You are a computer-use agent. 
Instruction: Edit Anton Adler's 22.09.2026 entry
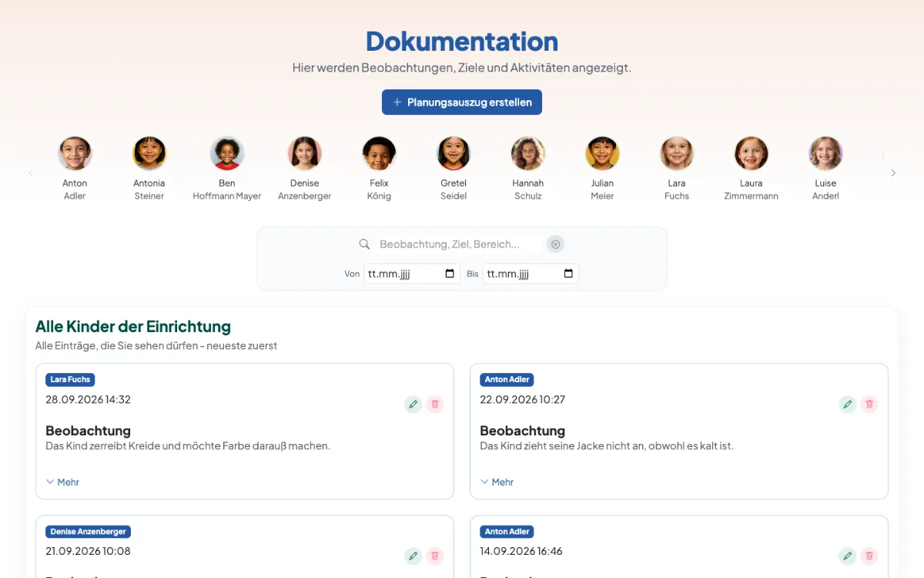(848, 404)
